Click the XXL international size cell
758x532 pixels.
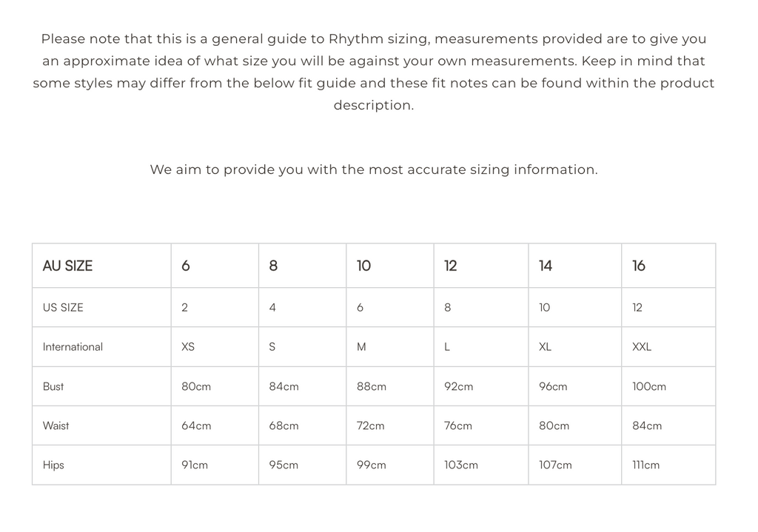[642, 346]
